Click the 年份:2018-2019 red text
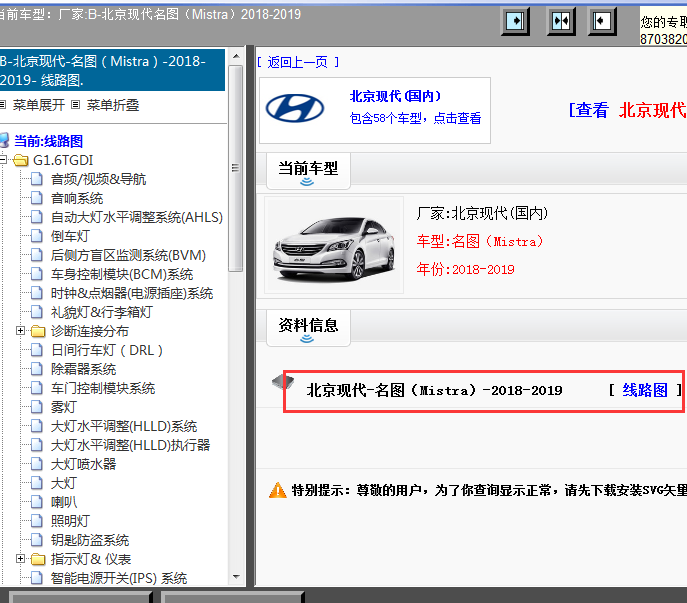Viewport: 687px width, 603px height. tap(465, 269)
